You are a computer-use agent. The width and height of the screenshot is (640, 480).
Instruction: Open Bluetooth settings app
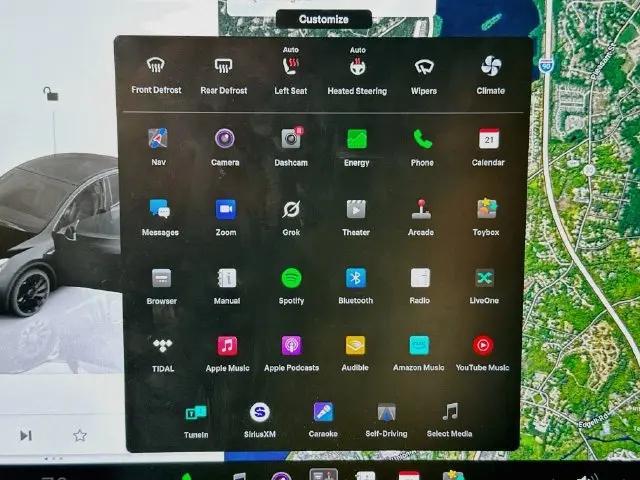point(356,286)
